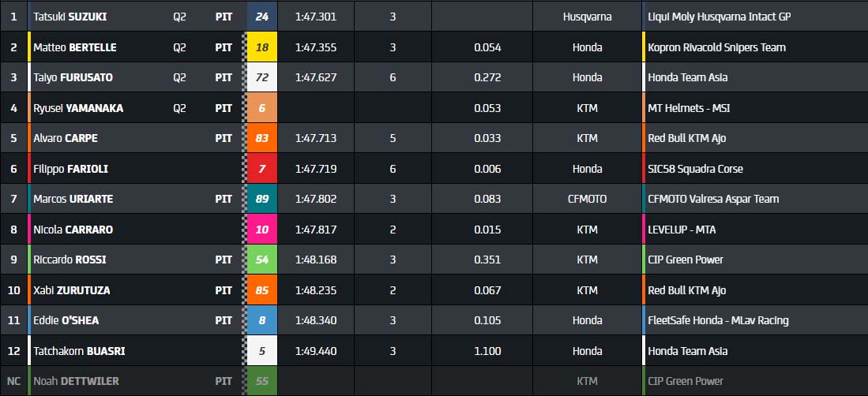The height and width of the screenshot is (396, 868).
Task: Click the pink number 10 badge
Action: pos(261,230)
